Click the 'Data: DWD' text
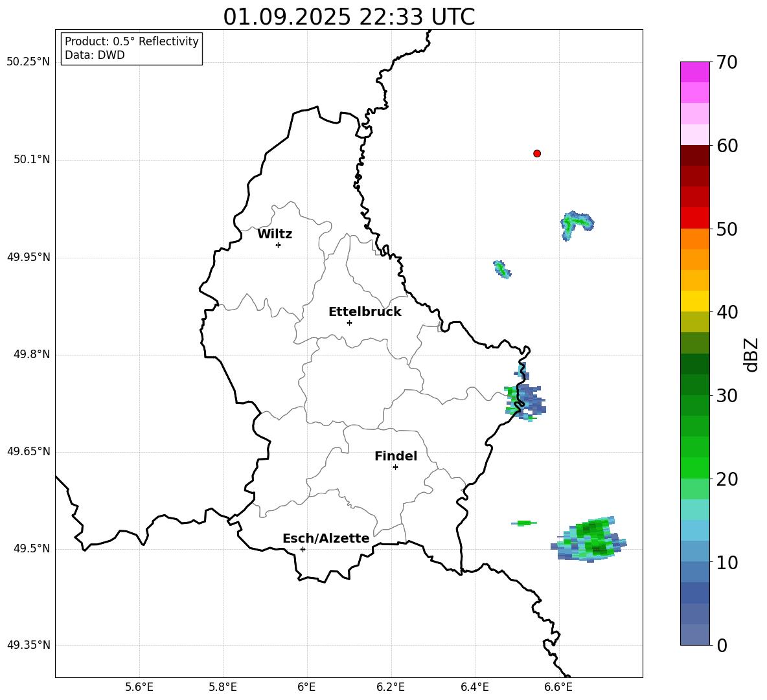The image size is (767, 700). (x=95, y=55)
